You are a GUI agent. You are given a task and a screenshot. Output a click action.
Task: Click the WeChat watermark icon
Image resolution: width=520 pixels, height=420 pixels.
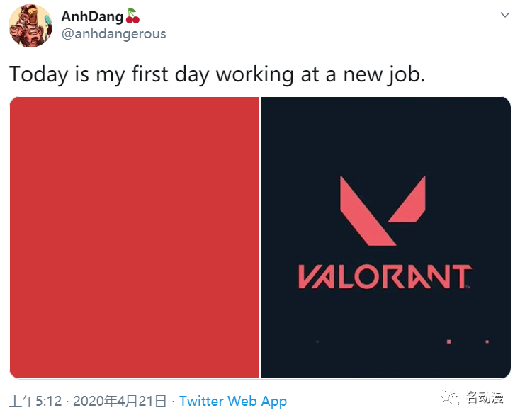pyautogui.click(x=451, y=397)
